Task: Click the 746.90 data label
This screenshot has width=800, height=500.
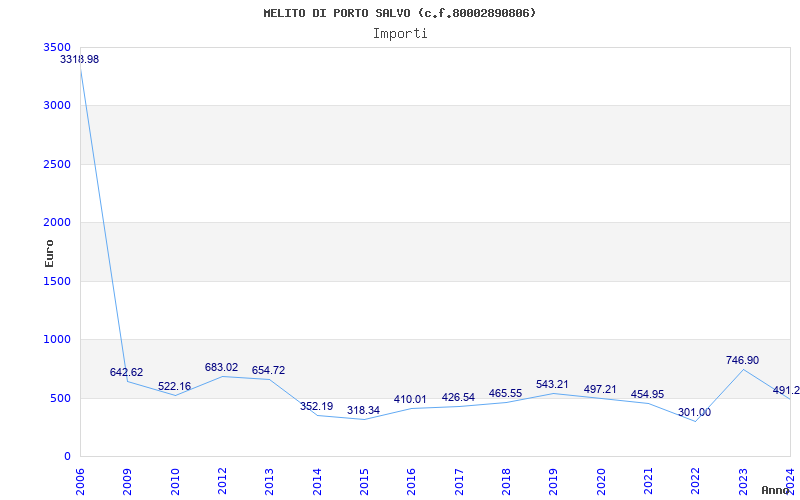Action: 742,360
